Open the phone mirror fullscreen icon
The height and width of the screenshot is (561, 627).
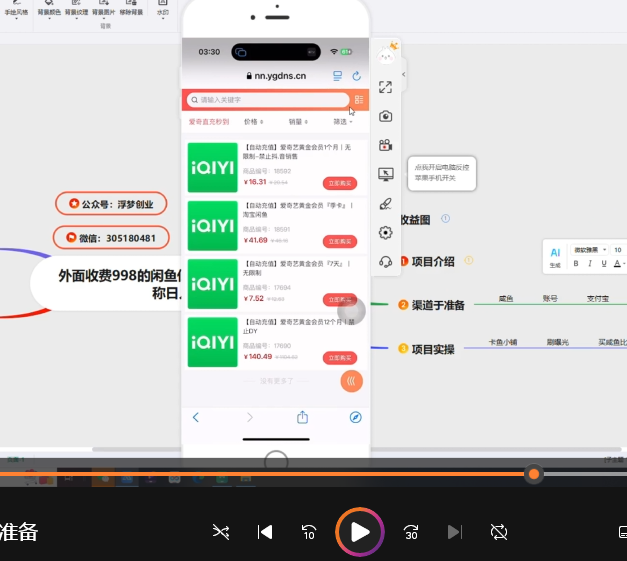(x=385, y=87)
